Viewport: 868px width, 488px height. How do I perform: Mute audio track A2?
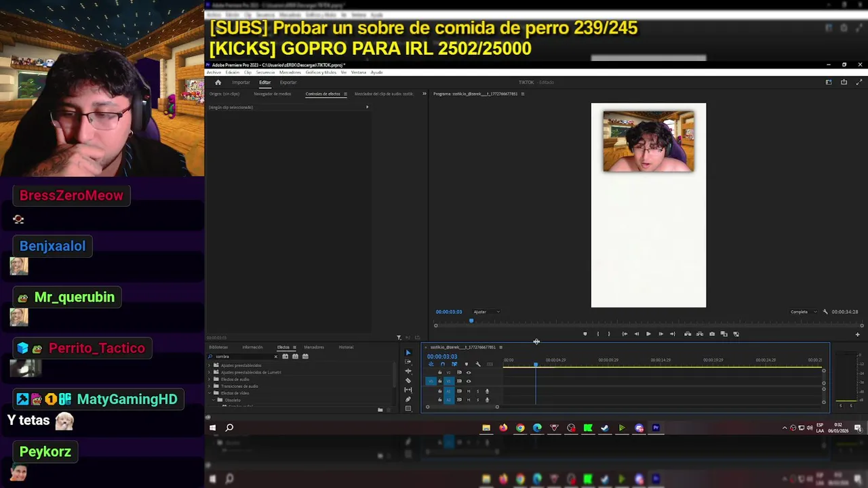[469, 400]
